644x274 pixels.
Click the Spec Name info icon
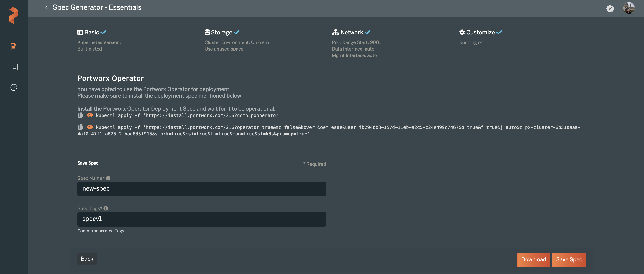click(x=108, y=178)
